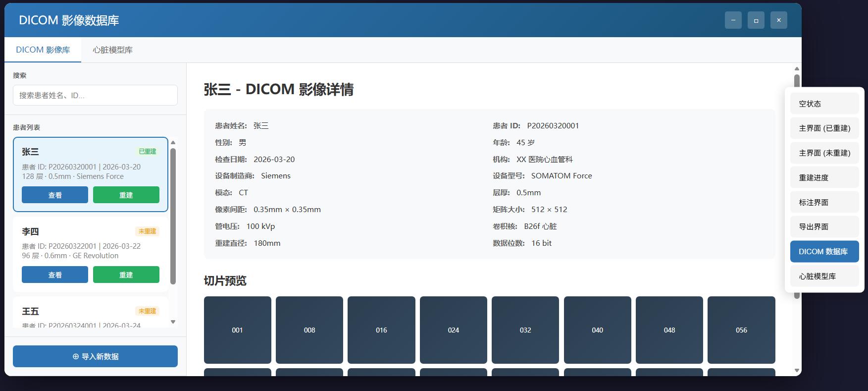This screenshot has width=868, height=391.
Task: Choose 空状态 in the side menu
Action: [824, 104]
